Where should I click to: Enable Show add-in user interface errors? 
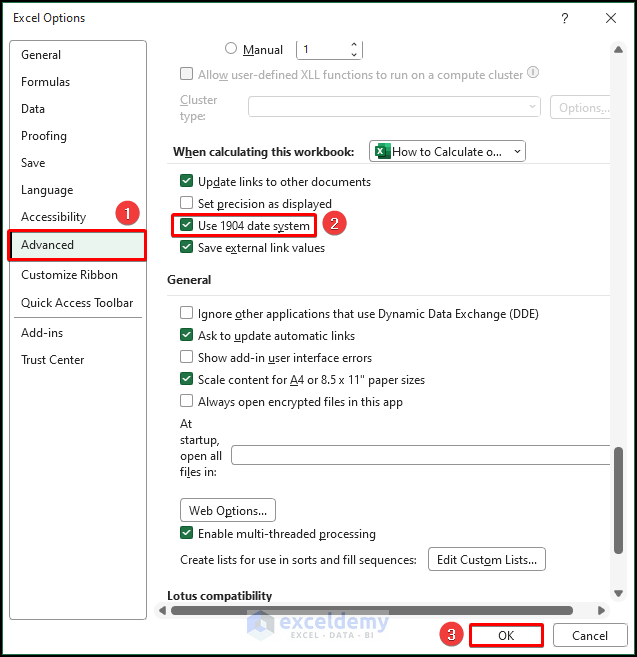click(186, 357)
